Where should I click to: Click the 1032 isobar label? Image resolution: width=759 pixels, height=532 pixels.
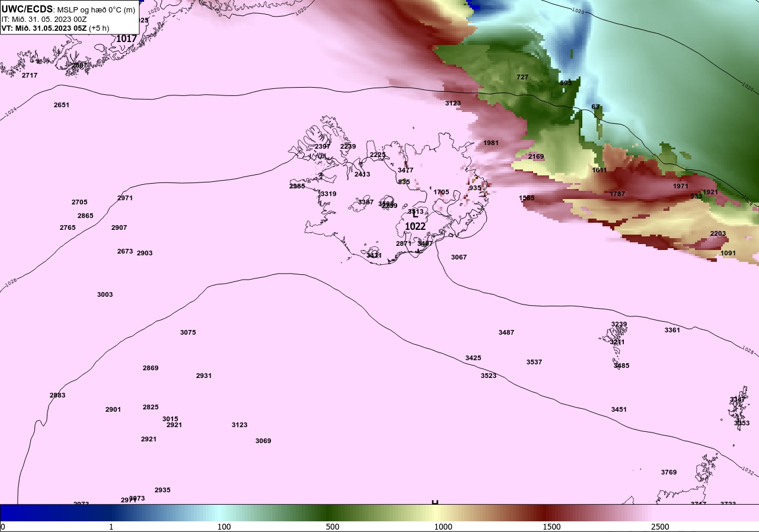(748, 472)
